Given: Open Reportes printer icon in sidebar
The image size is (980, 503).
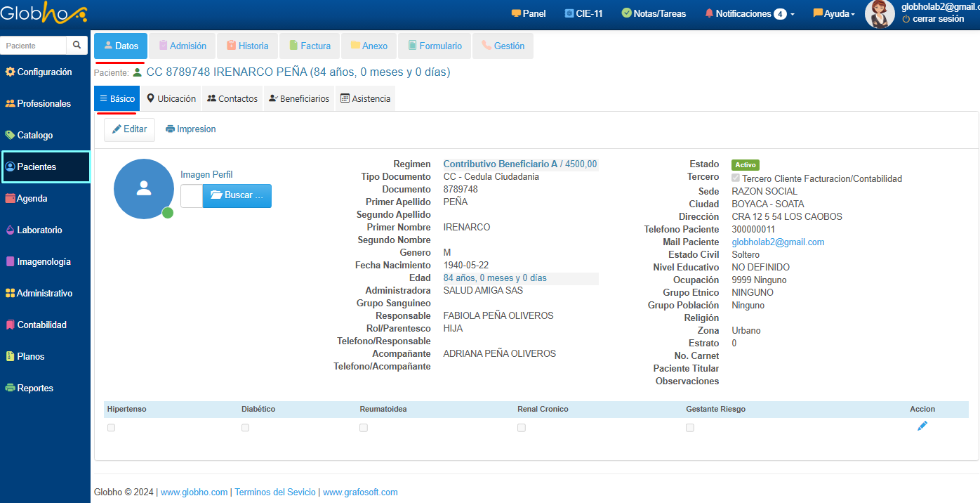Looking at the screenshot, I should point(11,388).
